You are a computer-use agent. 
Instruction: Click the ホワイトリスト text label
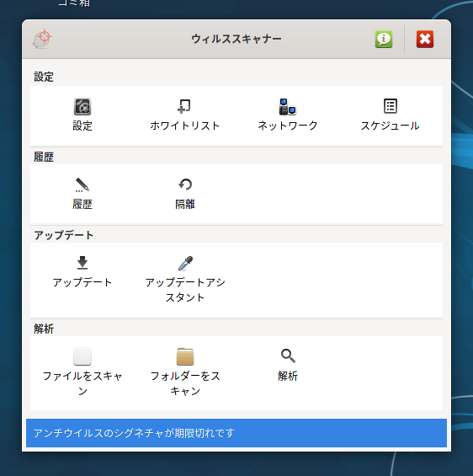184,126
